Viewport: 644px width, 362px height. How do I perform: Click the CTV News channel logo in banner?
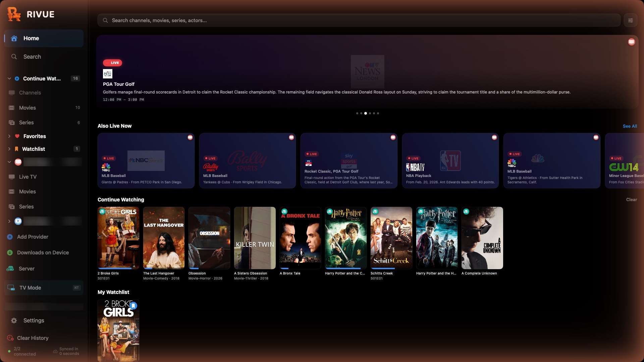108,74
